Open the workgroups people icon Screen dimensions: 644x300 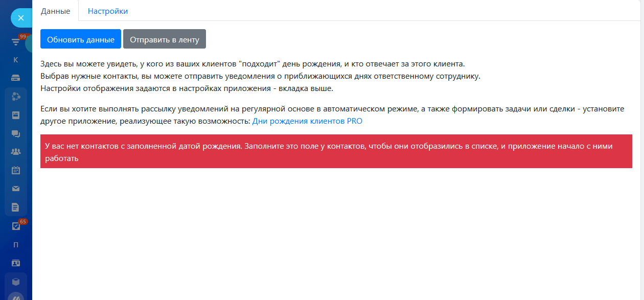16,152
